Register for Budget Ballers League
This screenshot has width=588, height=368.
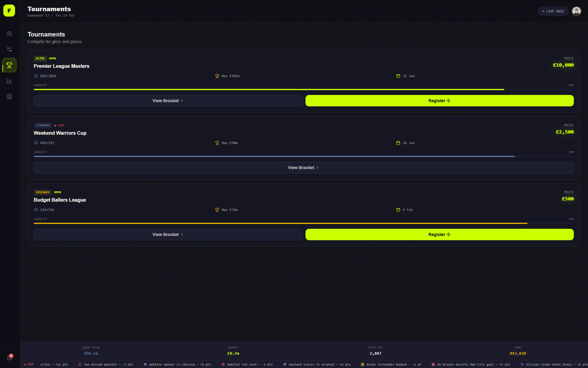click(x=439, y=234)
